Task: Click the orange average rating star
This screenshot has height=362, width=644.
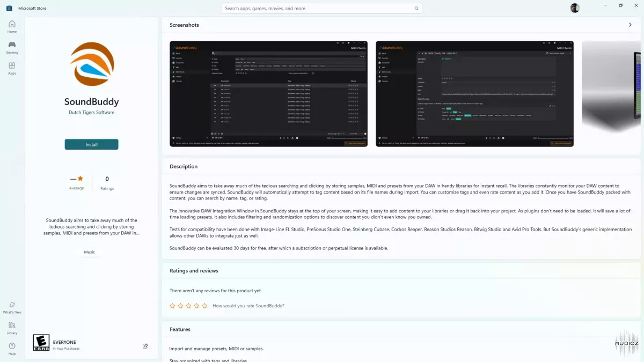Action: pos(80,179)
